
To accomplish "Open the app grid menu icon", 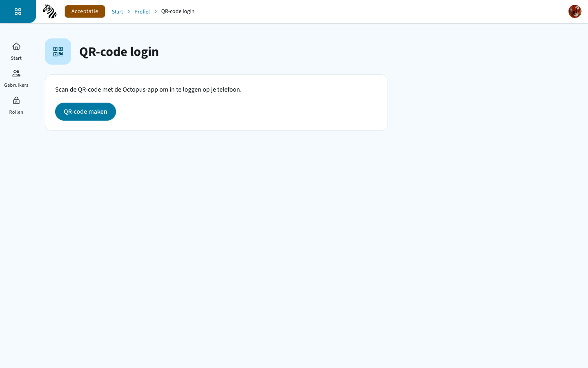I will pyautogui.click(x=18, y=11).
